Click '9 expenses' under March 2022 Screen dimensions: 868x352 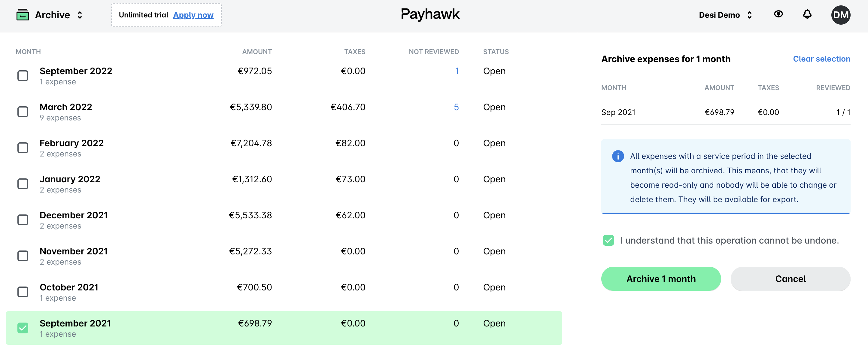point(60,118)
